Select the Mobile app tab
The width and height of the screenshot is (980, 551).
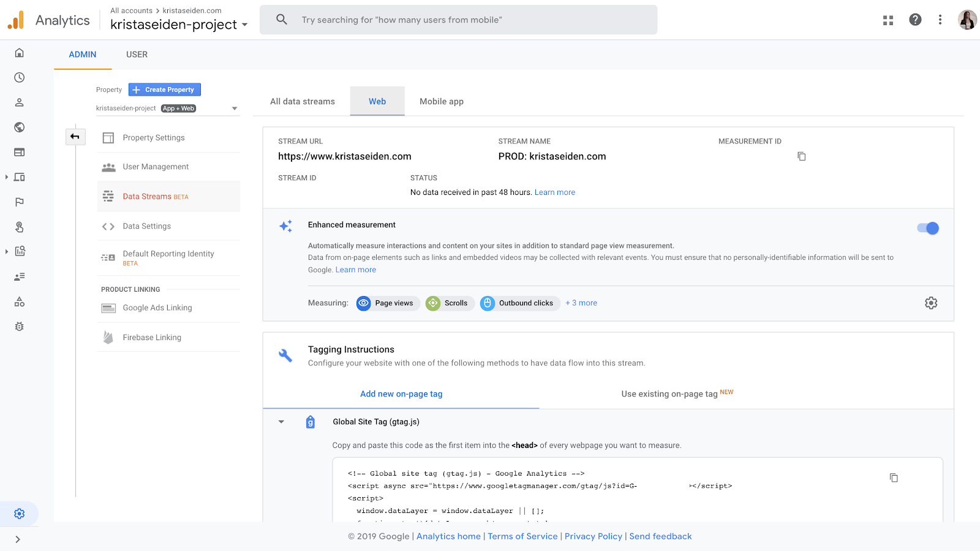[442, 102]
